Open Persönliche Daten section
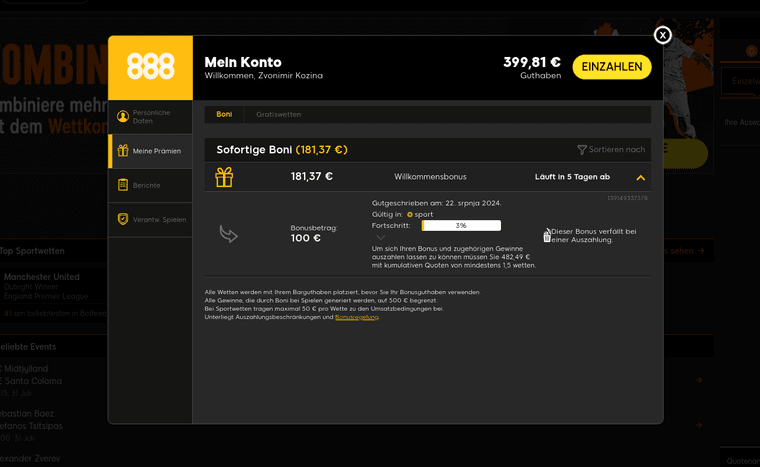This screenshot has width=760, height=467. pyautogui.click(x=150, y=117)
